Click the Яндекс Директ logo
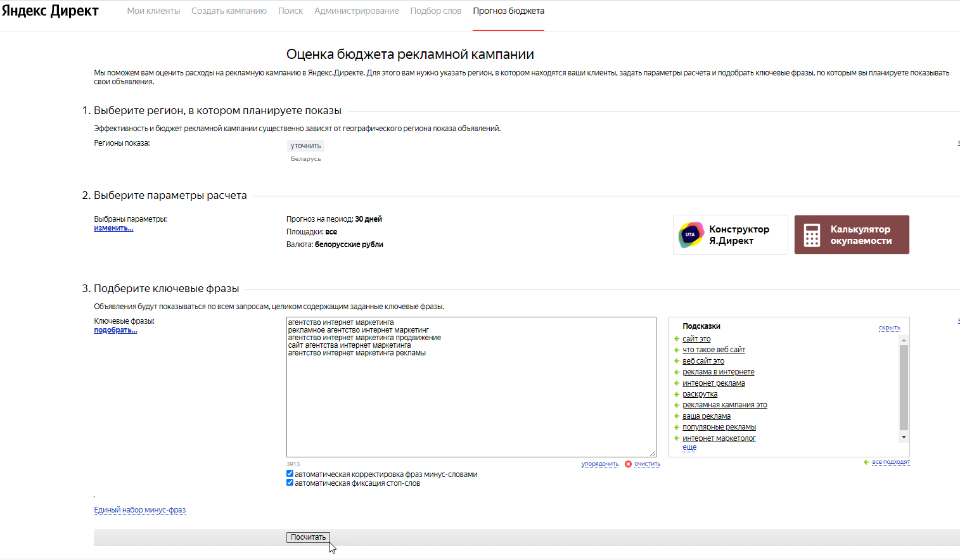Screen dimensions: 960x560 point(50,11)
